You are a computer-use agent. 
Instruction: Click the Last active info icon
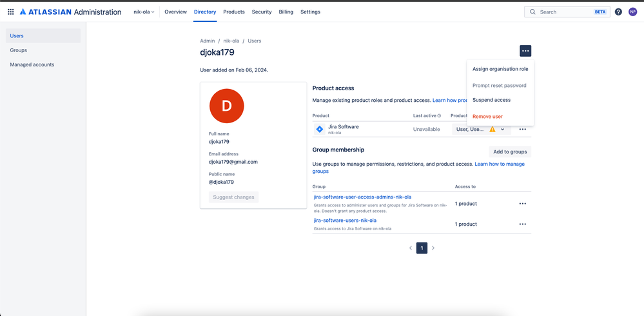[x=439, y=116]
